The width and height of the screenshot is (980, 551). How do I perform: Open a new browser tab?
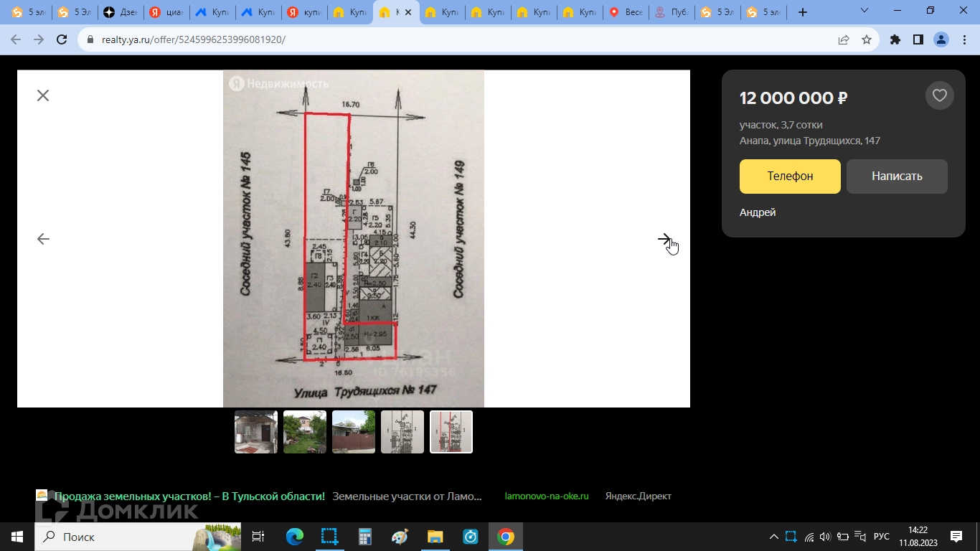tap(803, 12)
